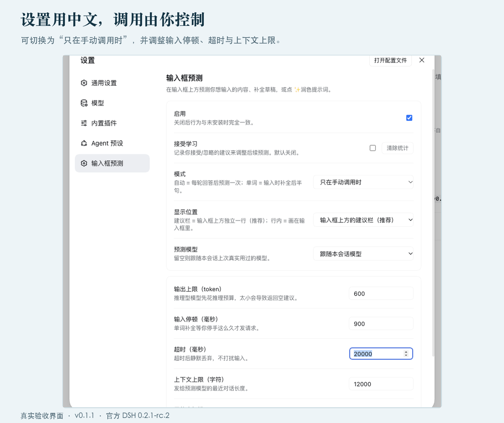Click the database icon beside 模型
The width and height of the screenshot is (504, 423).
pos(84,103)
